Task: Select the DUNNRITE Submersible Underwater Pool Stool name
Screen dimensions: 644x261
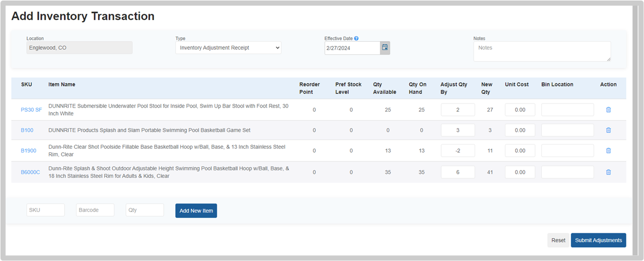Action: click(x=168, y=110)
